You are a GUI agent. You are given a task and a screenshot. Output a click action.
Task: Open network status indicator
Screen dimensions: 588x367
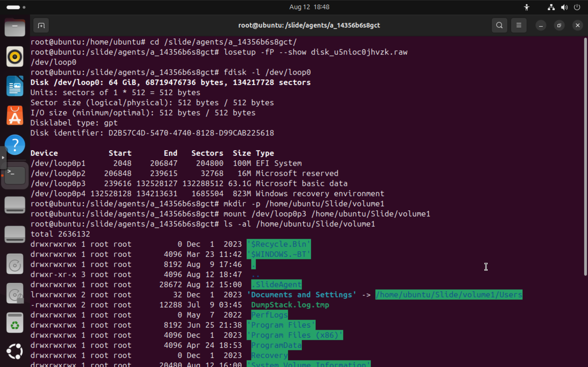[551, 7]
